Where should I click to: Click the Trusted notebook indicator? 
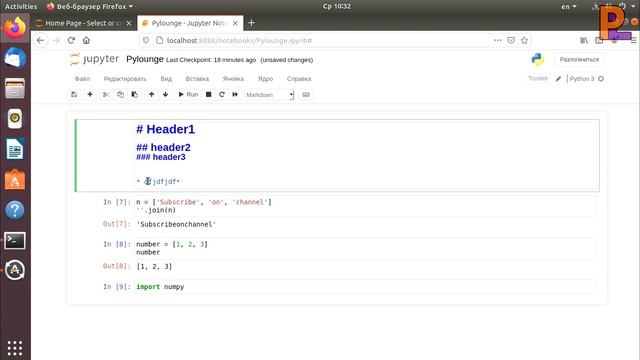(x=538, y=78)
